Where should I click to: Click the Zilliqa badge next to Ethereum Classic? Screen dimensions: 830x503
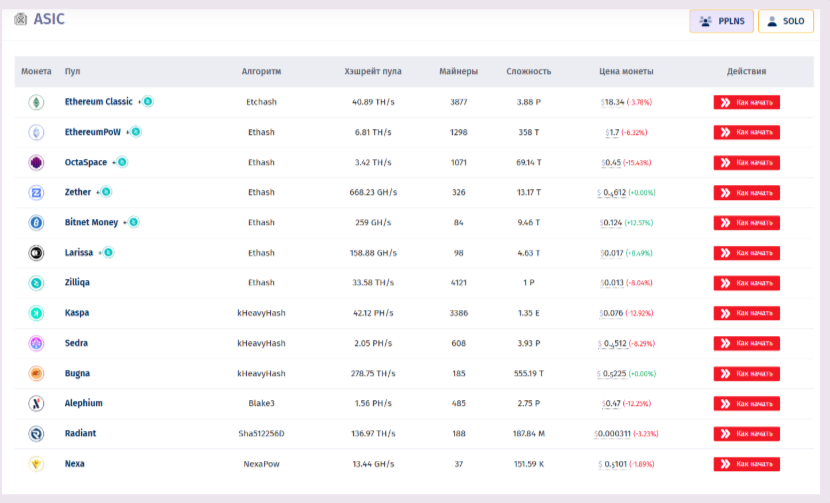[148, 101]
